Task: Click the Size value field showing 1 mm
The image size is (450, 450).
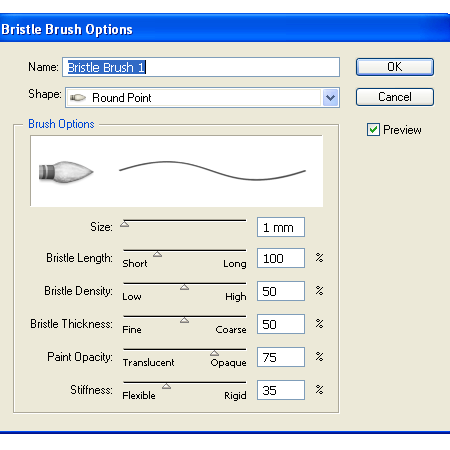Action: click(x=281, y=227)
